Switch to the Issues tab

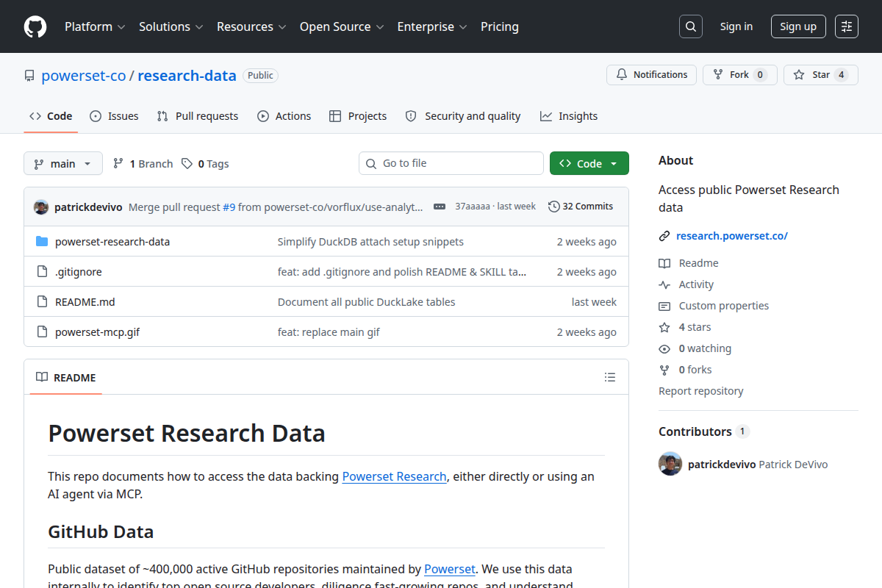click(114, 116)
